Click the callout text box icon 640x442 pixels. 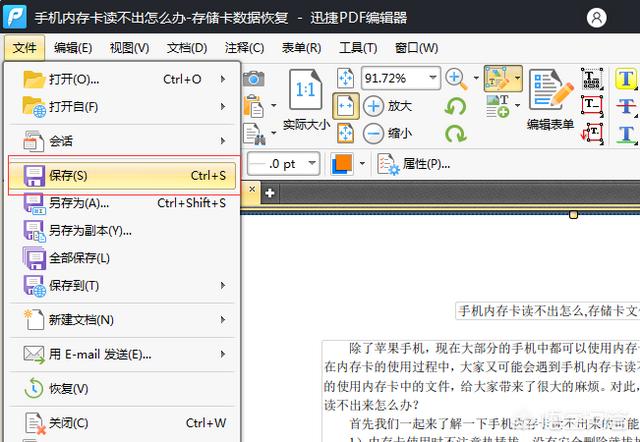click(592, 133)
